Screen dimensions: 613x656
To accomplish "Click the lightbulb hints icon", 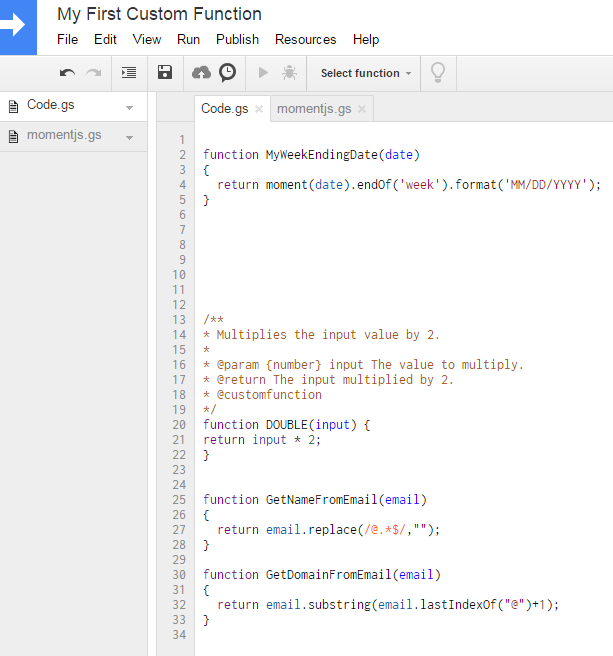I will point(437,73).
